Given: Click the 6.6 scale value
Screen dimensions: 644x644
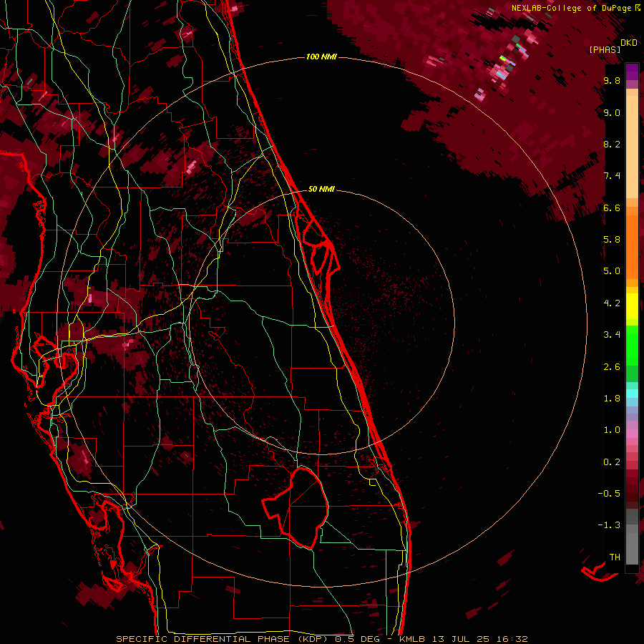Looking at the screenshot, I should [x=612, y=208].
